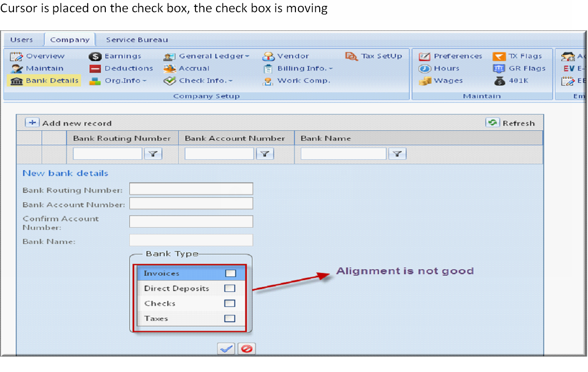The width and height of the screenshot is (588, 372).
Task: Expand the Billing Info dropdown arrow
Action: tap(331, 69)
